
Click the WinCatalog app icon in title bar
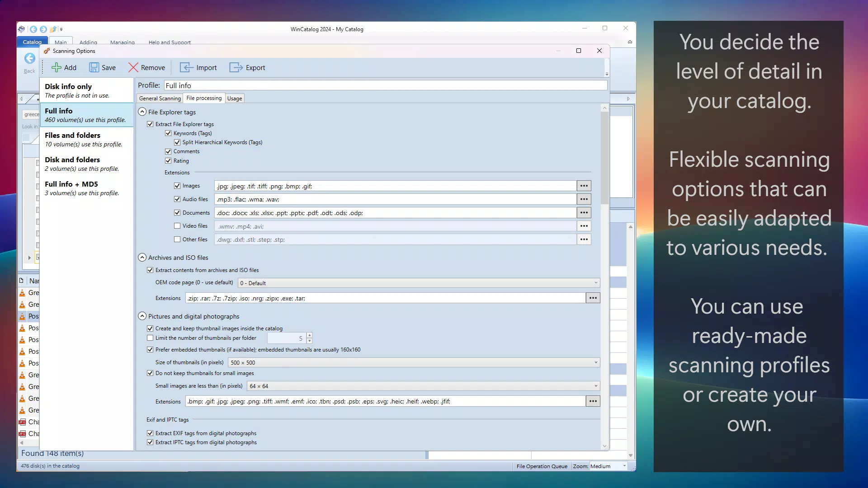click(x=21, y=29)
